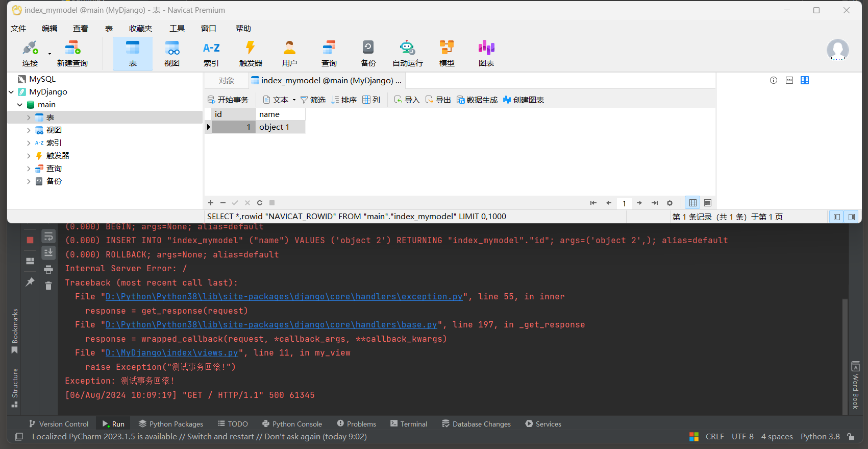Open the PyCharm Python Console tab
The width and height of the screenshot is (868, 449).
click(292, 424)
